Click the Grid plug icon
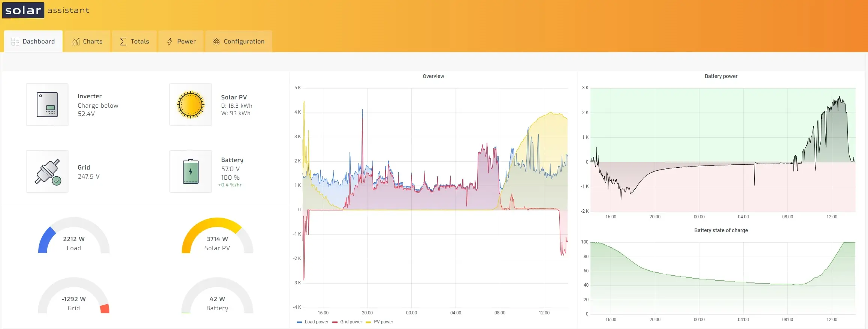The image size is (868, 329). tap(47, 172)
